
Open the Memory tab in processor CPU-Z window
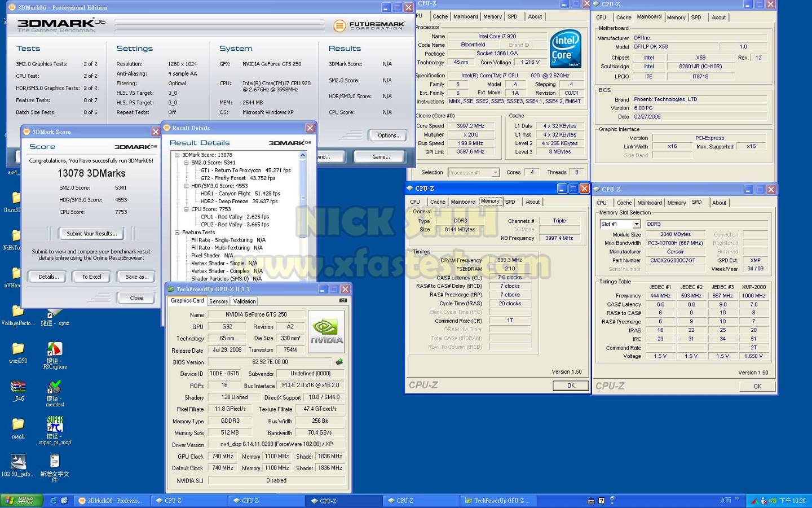(492, 17)
